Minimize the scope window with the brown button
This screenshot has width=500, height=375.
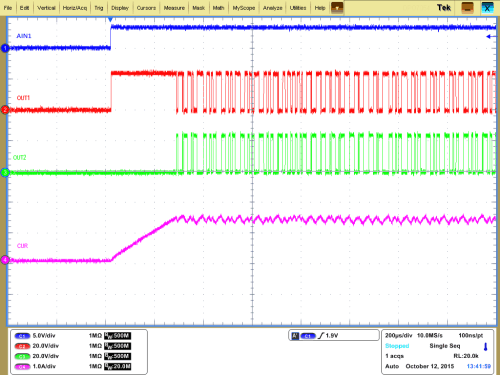[467, 8]
